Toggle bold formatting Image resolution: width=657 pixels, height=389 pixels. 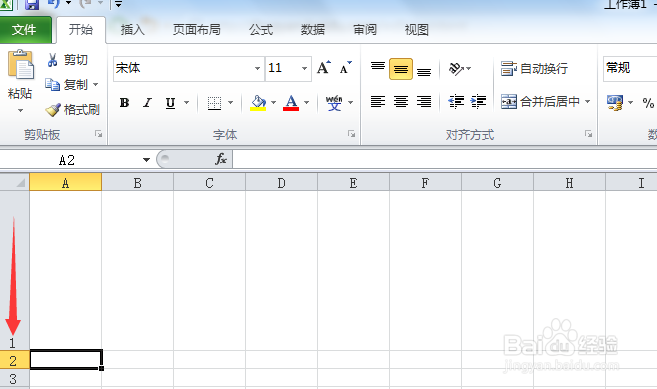pyautogui.click(x=124, y=103)
